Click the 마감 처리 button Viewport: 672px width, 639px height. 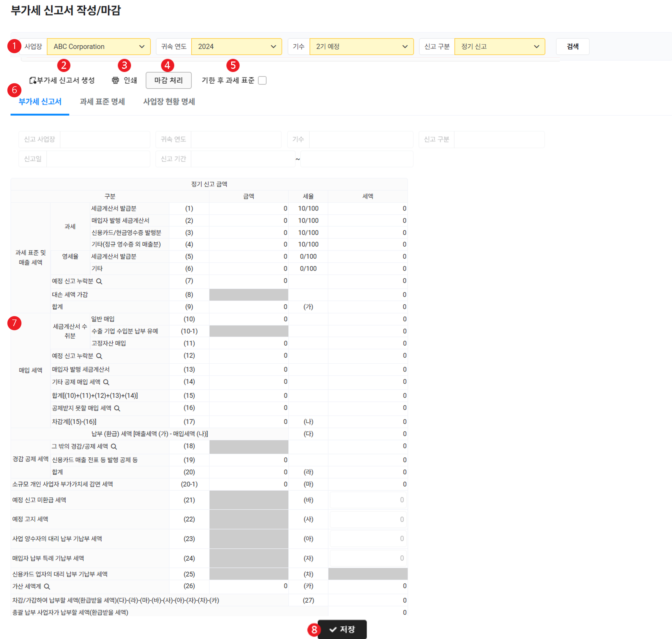pos(168,80)
